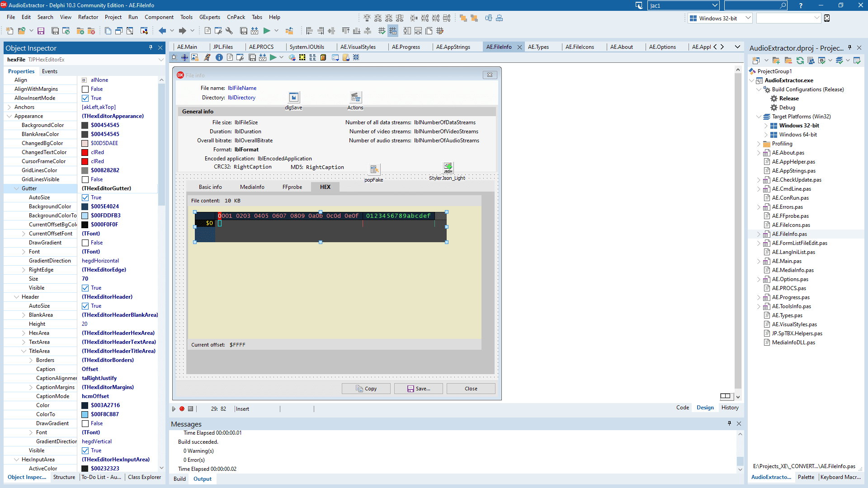Click the dlgSave component on the form

click(294, 97)
